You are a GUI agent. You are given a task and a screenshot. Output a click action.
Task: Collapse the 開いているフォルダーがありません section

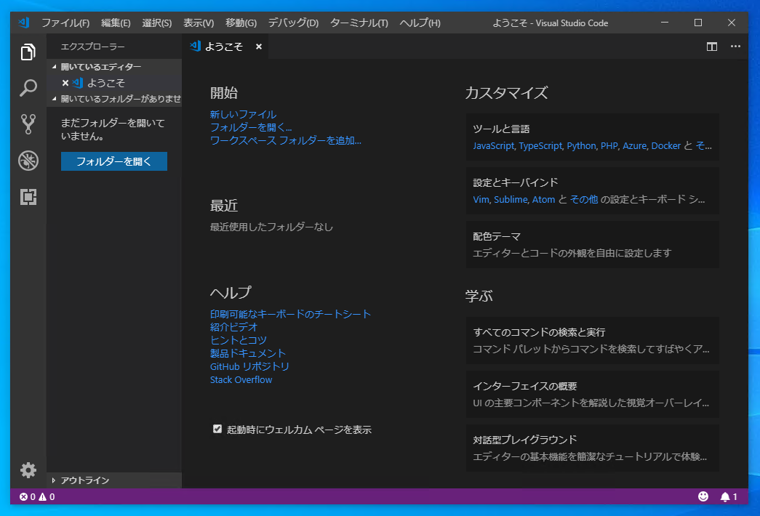116,99
